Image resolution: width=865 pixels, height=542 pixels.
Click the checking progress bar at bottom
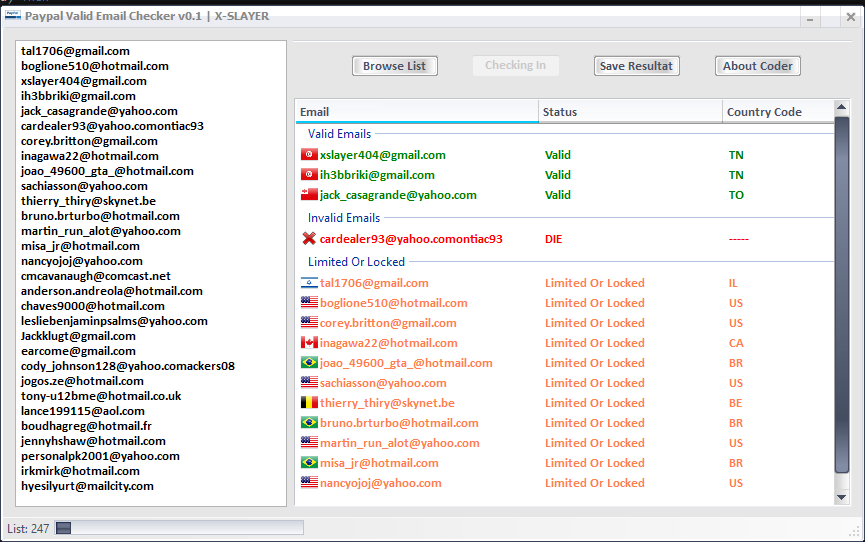[179, 528]
